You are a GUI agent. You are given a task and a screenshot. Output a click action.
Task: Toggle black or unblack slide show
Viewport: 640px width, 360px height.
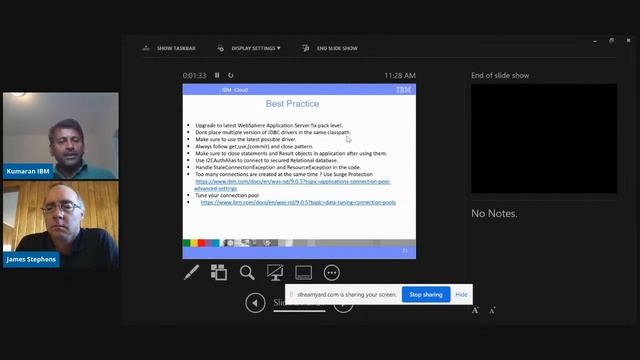coord(275,272)
